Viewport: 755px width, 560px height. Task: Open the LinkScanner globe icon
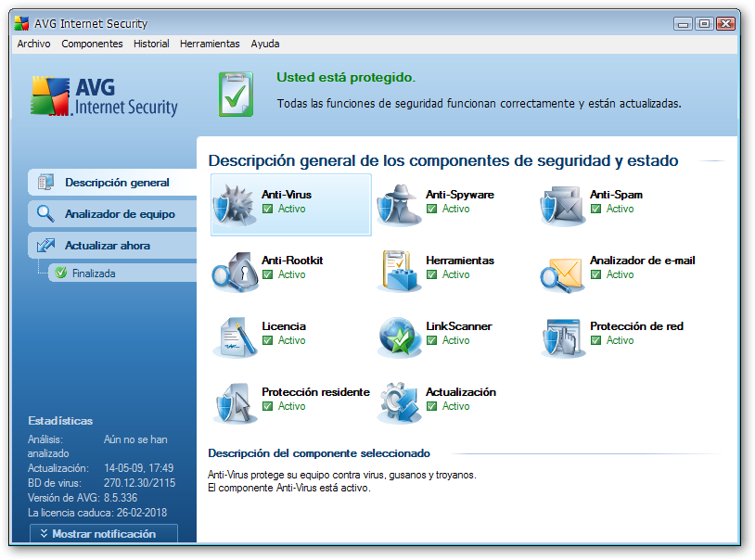(399, 336)
